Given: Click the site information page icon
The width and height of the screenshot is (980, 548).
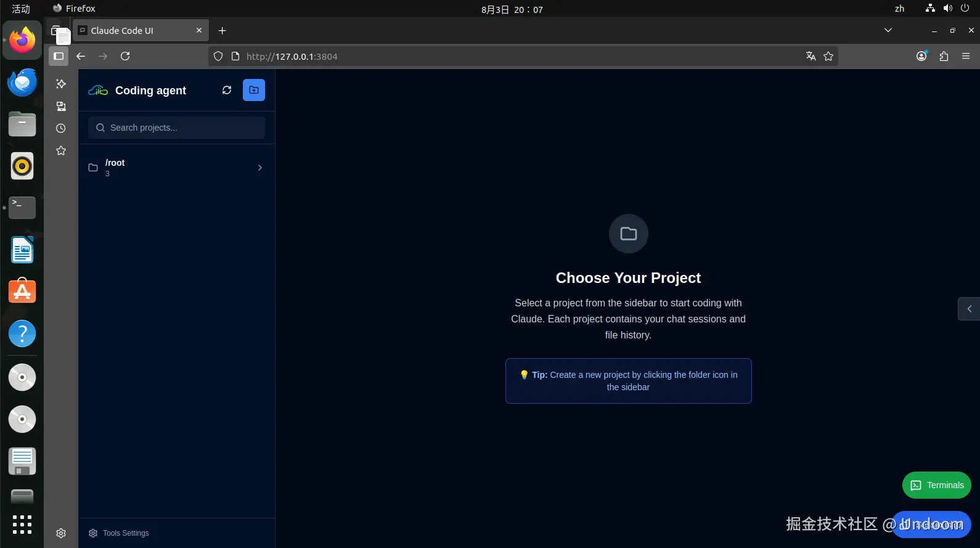Looking at the screenshot, I should point(235,56).
